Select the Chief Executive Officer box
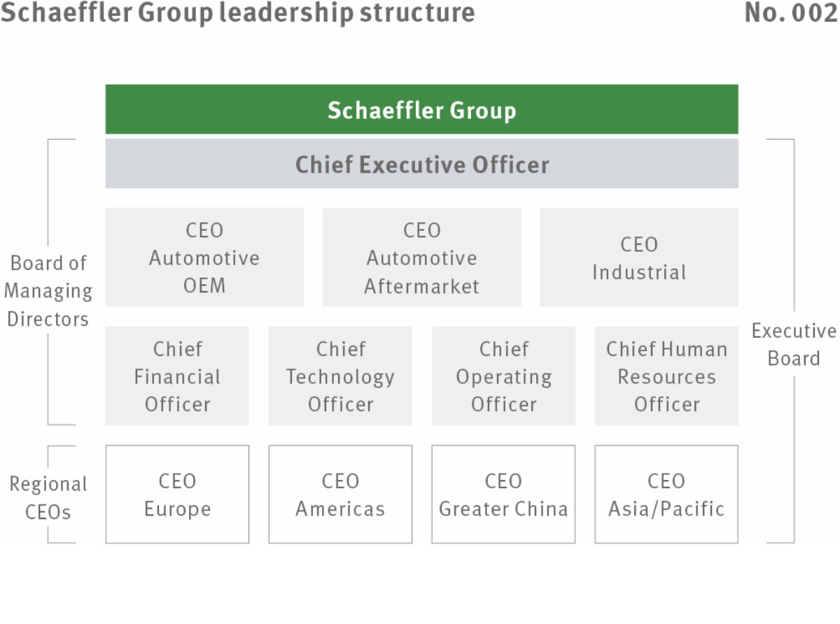Screen dimensions: 840x624 (x=421, y=164)
